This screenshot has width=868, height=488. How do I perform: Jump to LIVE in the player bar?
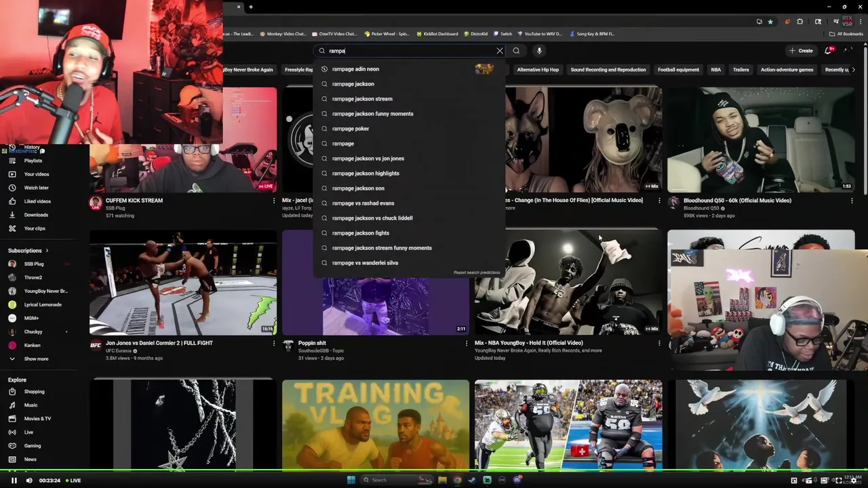73,481
